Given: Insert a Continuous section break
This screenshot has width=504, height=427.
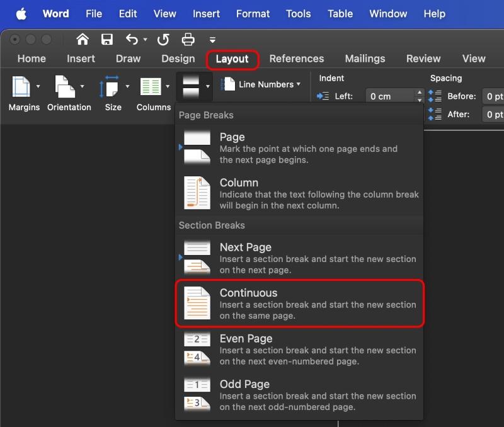Looking at the screenshot, I should tap(300, 304).
